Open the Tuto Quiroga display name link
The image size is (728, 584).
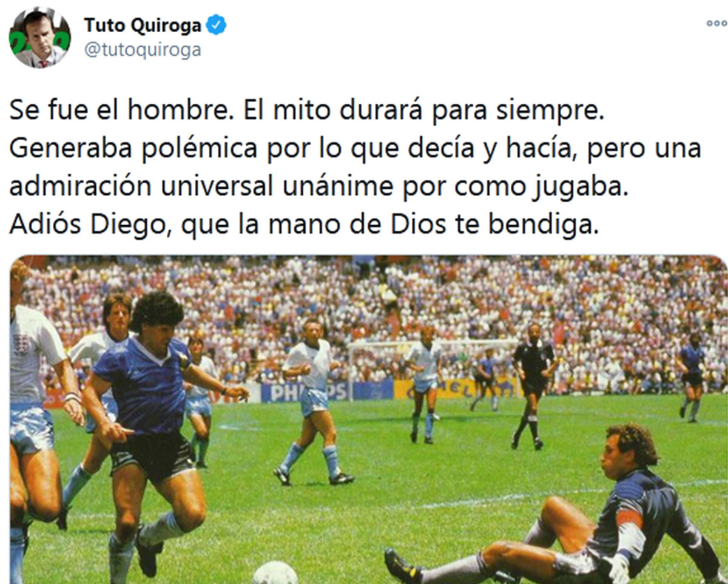143,25
